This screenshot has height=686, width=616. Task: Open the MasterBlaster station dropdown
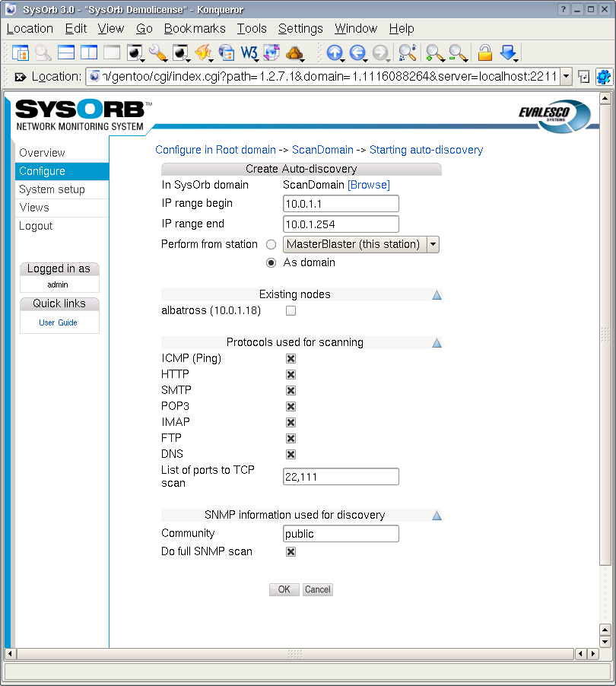point(361,245)
